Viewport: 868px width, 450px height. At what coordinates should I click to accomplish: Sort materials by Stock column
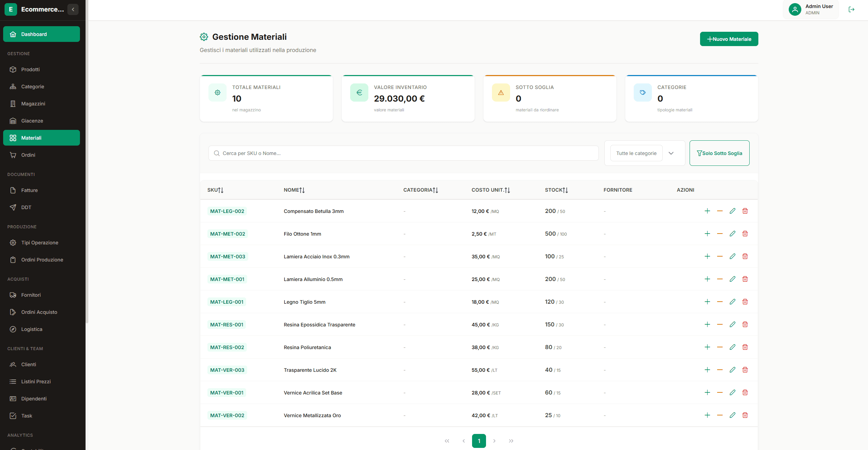pyautogui.click(x=556, y=190)
